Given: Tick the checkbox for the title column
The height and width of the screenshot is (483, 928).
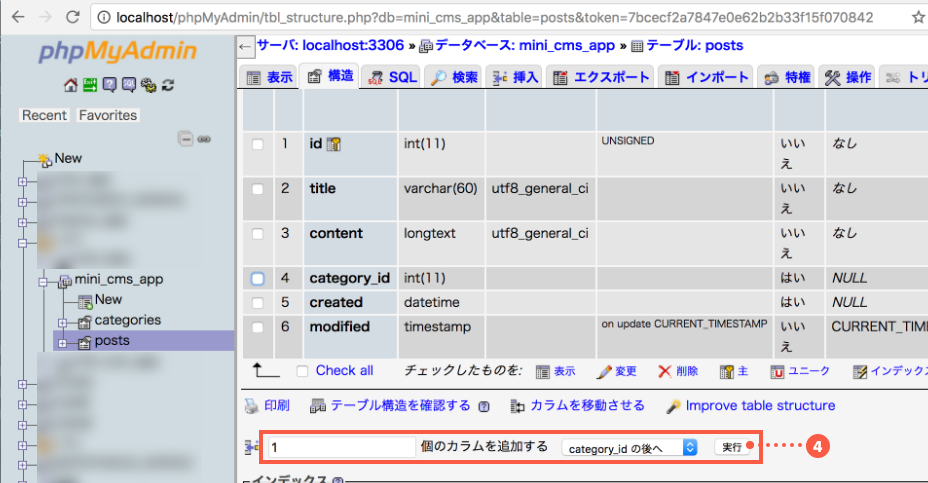Looking at the screenshot, I should pyautogui.click(x=258, y=189).
